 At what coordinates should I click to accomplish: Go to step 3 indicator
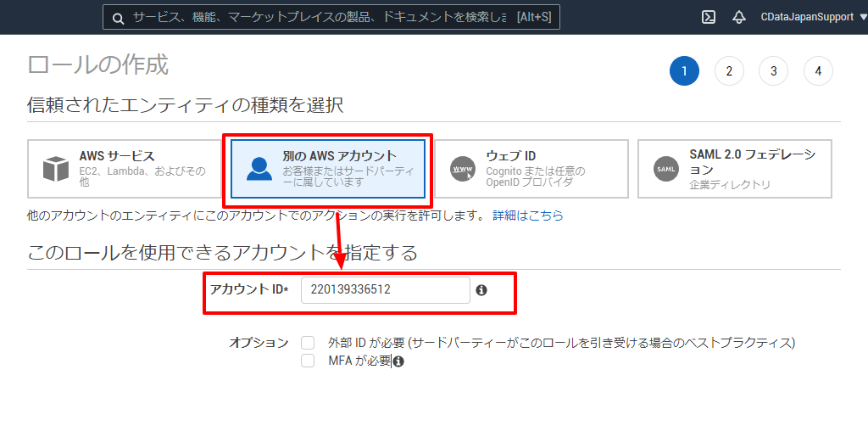tap(773, 71)
